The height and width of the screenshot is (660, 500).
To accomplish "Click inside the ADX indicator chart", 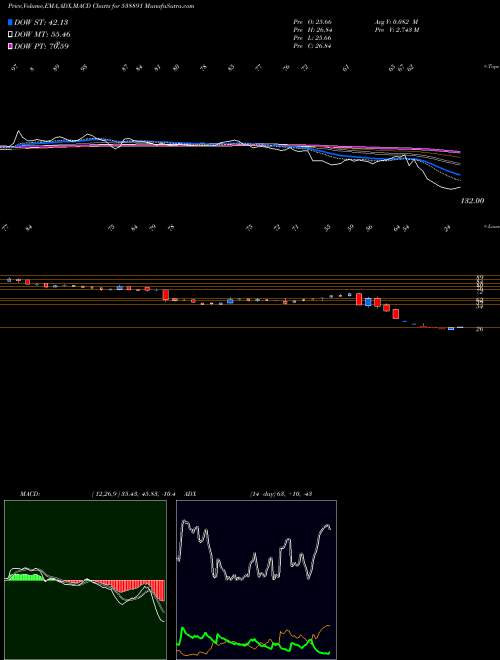I will pos(256,580).
